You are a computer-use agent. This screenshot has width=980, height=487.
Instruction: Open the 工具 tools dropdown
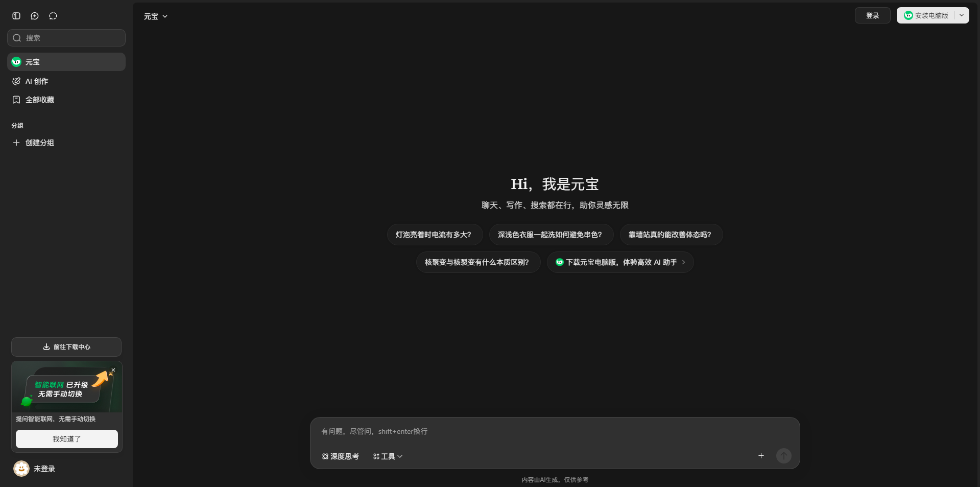click(388, 456)
